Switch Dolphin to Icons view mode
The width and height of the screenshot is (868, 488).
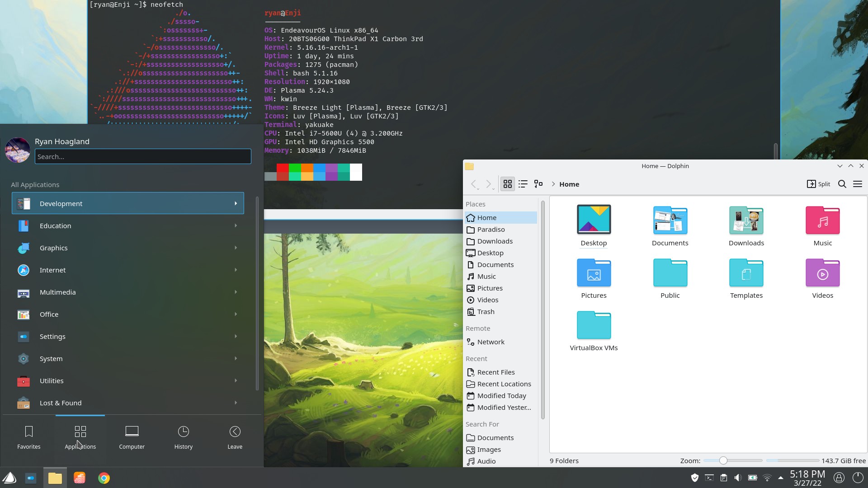[508, 184]
